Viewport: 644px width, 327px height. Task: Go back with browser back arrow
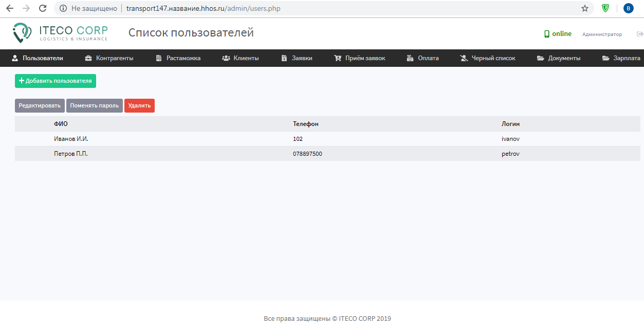(9, 8)
